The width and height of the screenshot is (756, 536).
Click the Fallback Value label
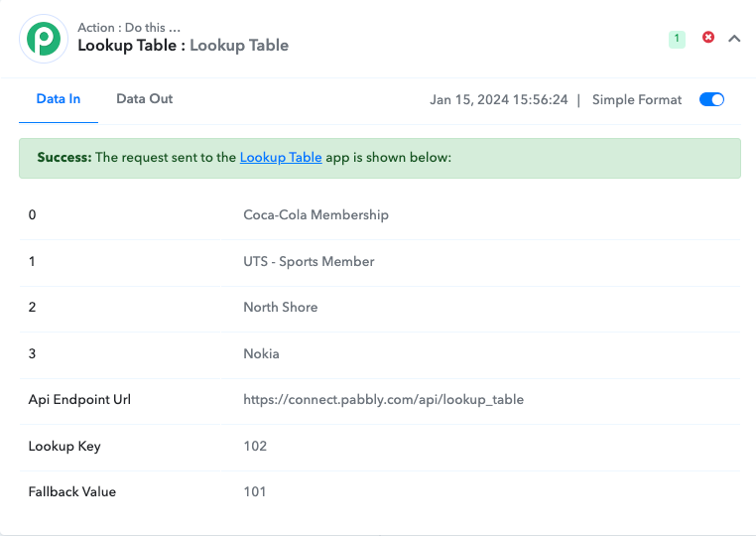(72, 491)
